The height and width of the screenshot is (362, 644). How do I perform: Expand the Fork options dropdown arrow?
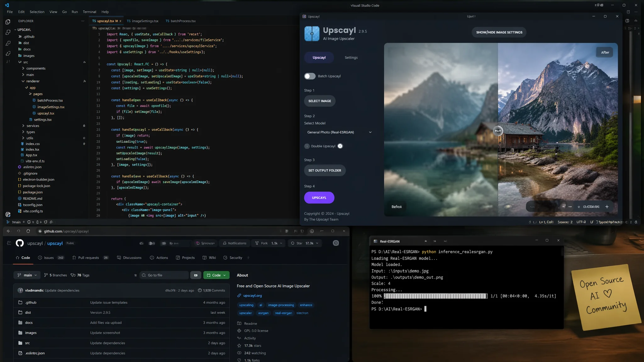[x=281, y=243]
